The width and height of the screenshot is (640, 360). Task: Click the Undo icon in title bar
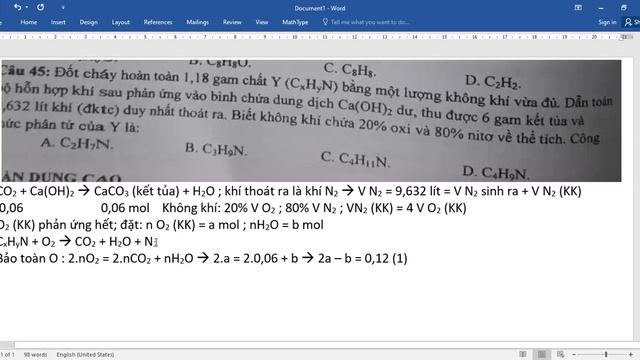click(x=17, y=7)
